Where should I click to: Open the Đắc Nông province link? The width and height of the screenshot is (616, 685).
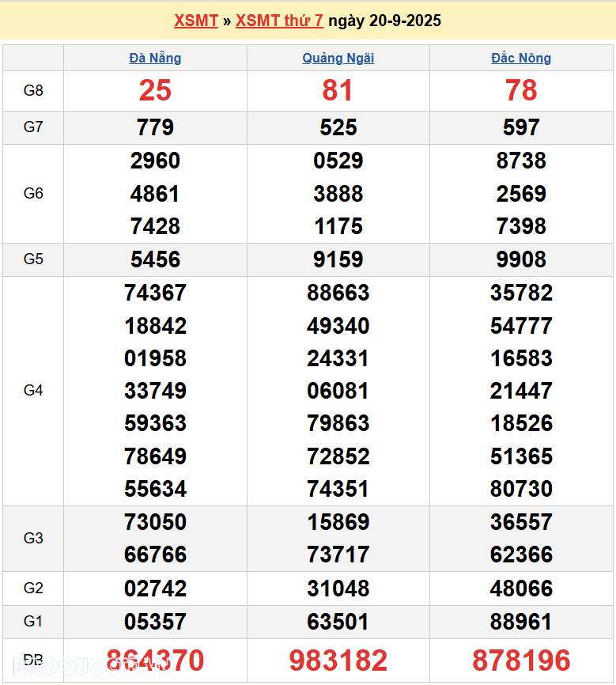coord(521,58)
